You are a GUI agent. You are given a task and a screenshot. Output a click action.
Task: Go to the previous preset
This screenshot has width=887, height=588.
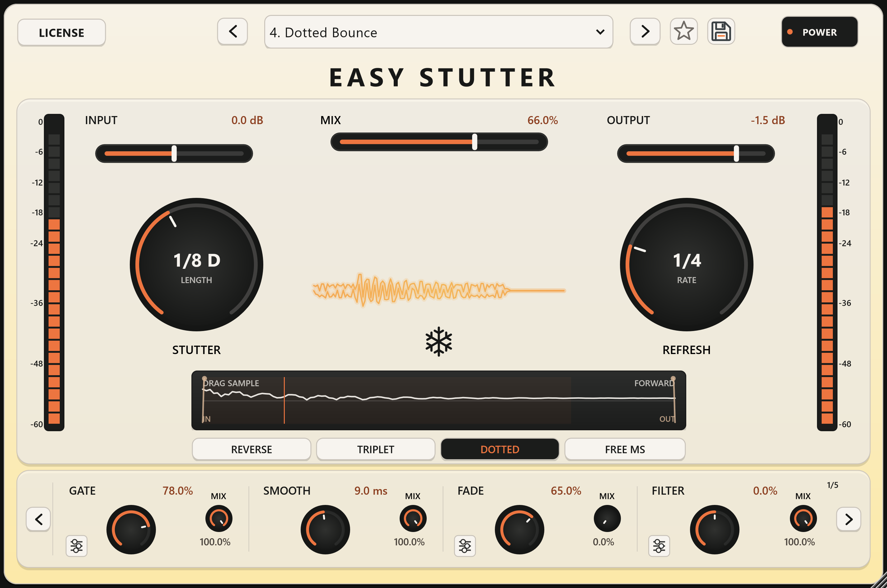tap(232, 31)
